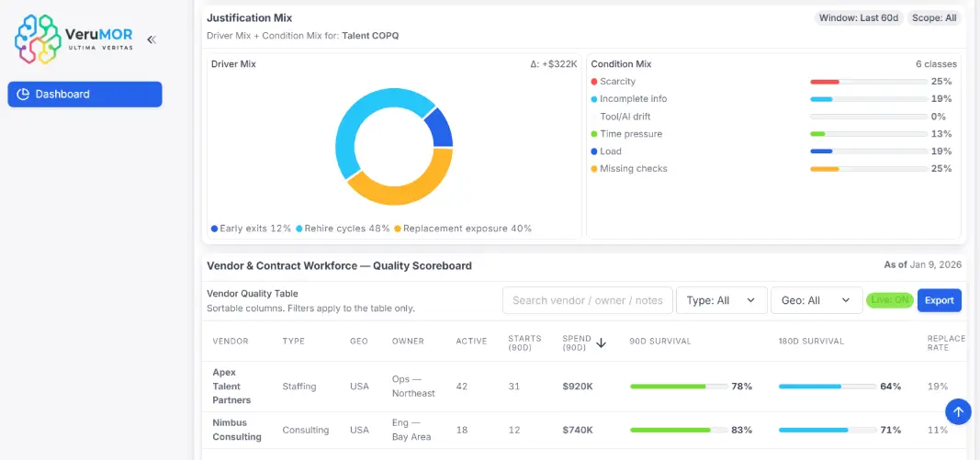Click the green Time pressure legend dot
Viewport: 980px width, 460px height.
594,134
